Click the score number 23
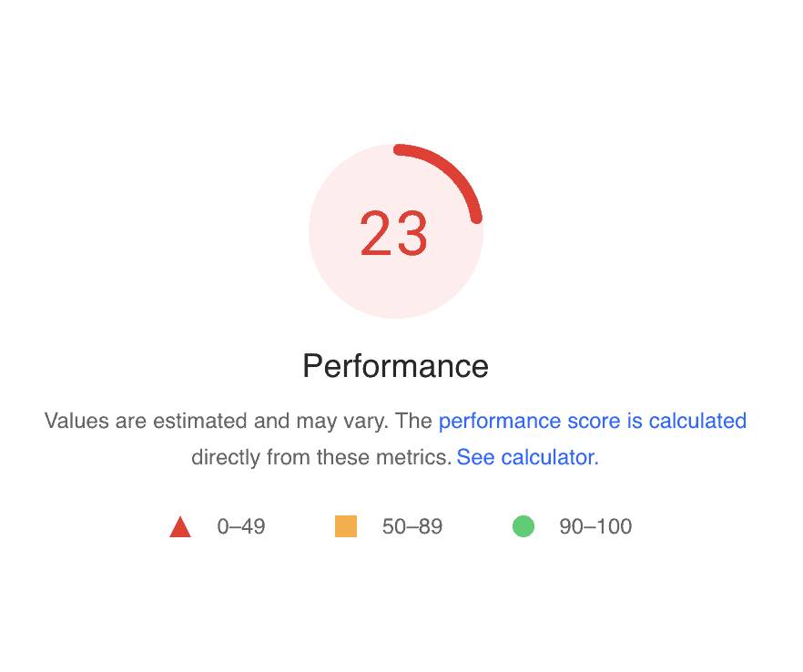Viewport: 803px width, 672px height. [393, 233]
